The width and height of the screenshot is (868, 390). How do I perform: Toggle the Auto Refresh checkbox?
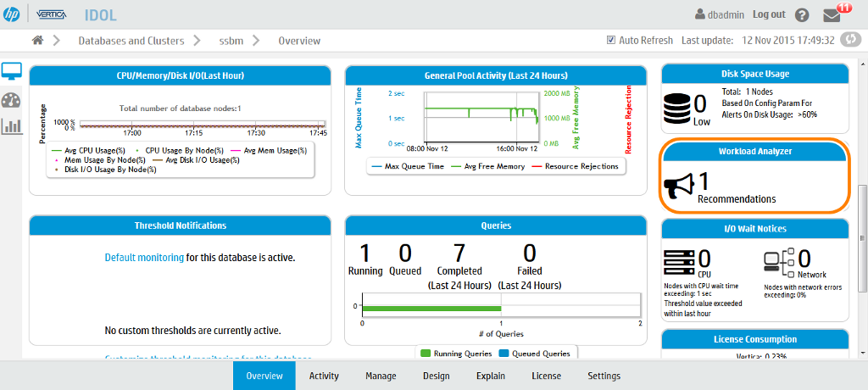click(611, 40)
